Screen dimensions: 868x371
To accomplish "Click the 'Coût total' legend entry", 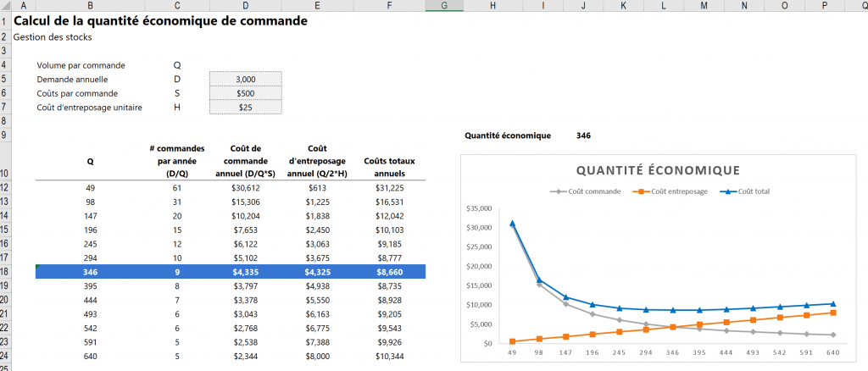I will tap(745, 191).
